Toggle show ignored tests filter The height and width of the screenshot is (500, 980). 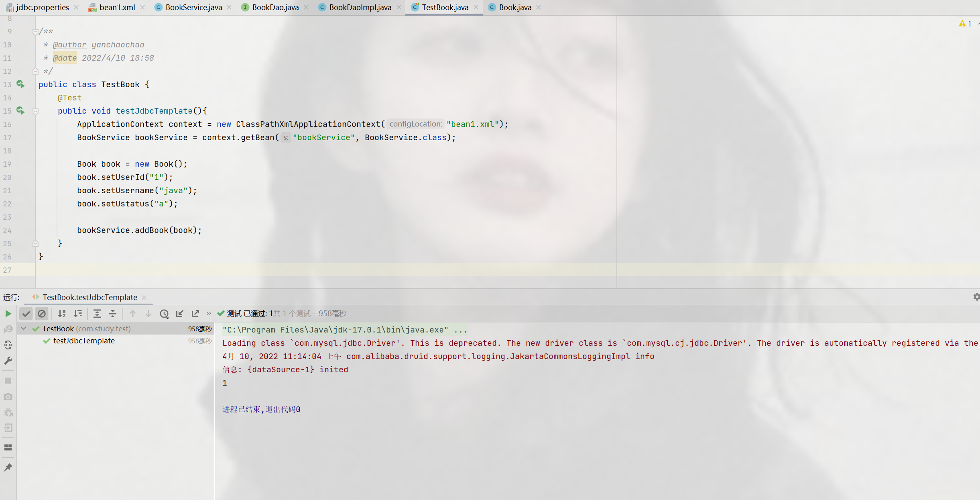click(42, 314)
